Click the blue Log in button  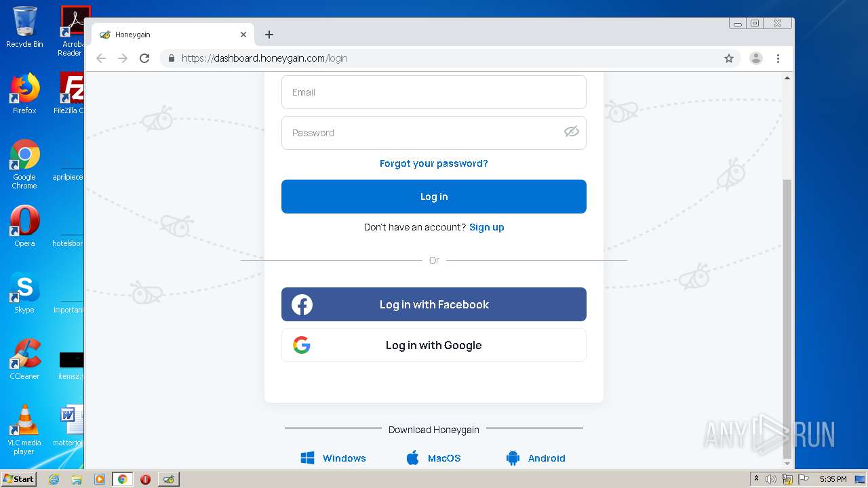click(434, 197)
